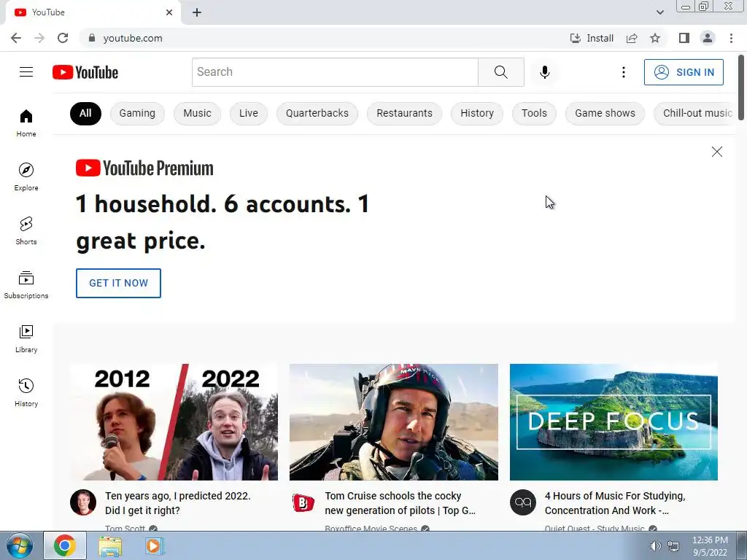View site information lock icon
Image resolution: width=747 pixels, height=560 pixels.
pos(92,38)
